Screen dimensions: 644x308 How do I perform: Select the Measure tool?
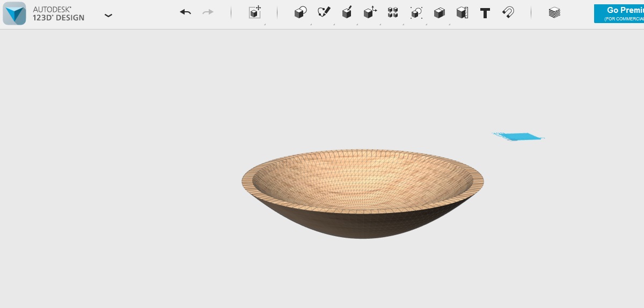pos(462,13)
